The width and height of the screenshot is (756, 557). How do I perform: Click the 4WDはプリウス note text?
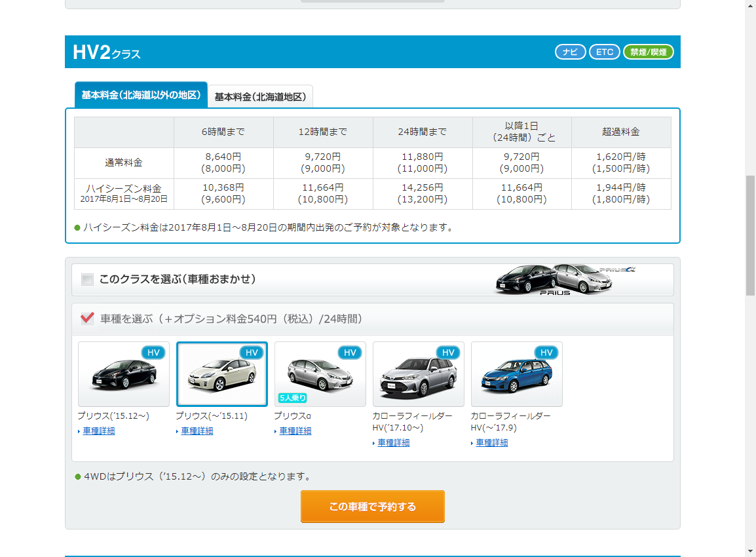point(198,476)
